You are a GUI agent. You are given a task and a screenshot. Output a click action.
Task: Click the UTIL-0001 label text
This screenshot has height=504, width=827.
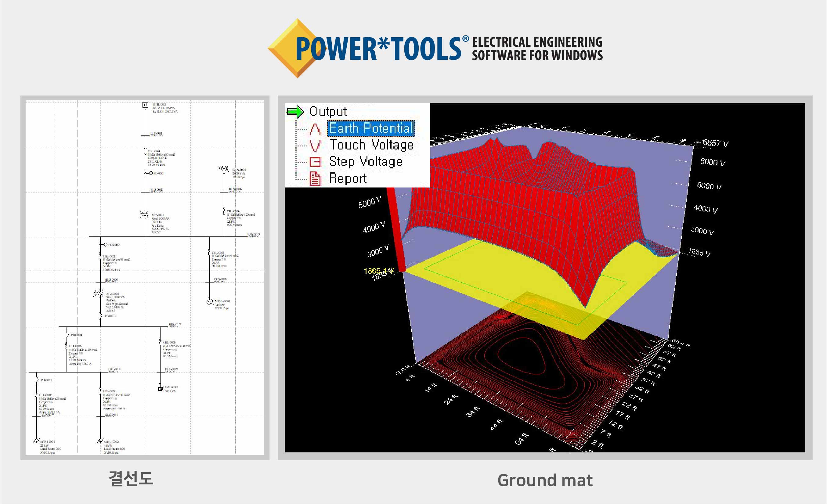[x=159, y=104]
